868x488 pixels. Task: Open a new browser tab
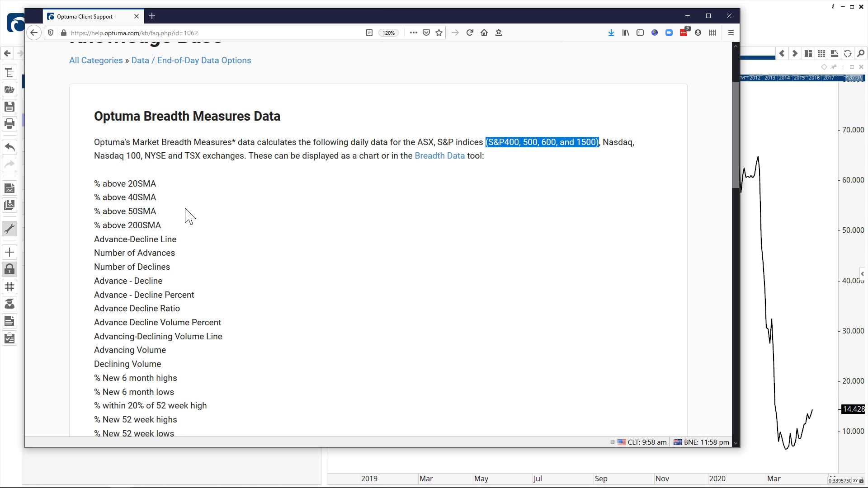(152, 16)
